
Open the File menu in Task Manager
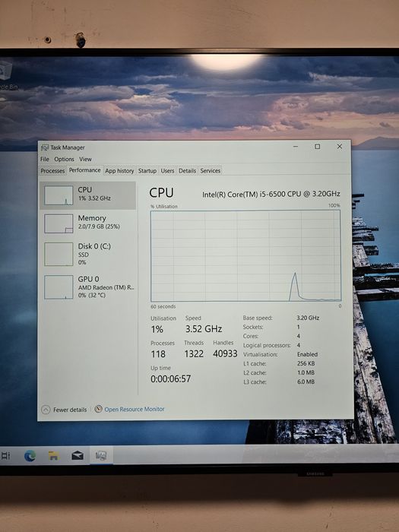(44, 159)
